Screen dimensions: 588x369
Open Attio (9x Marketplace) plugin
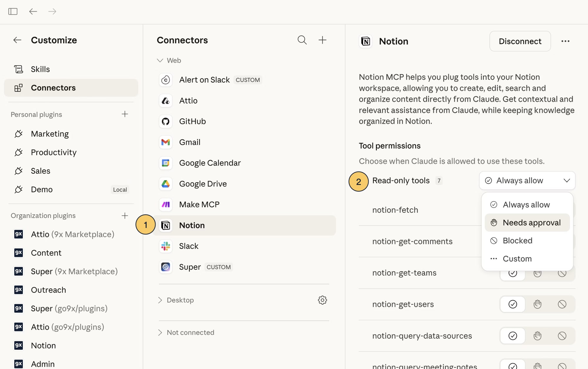(x=71, y=234)
